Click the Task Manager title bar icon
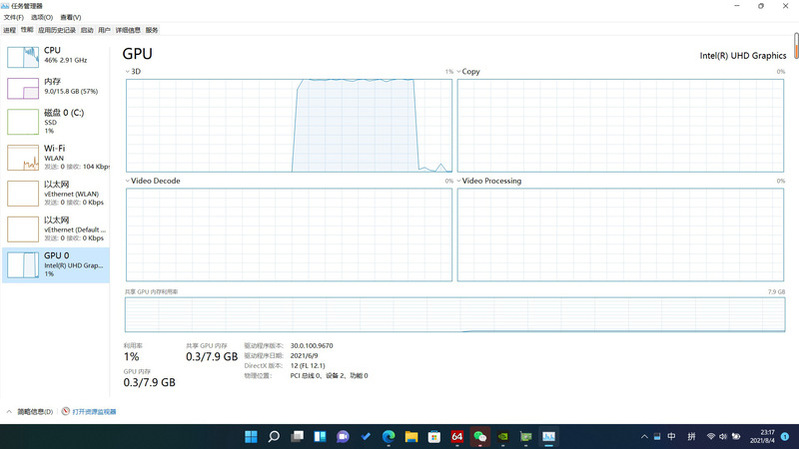 (x=5, y=6)
